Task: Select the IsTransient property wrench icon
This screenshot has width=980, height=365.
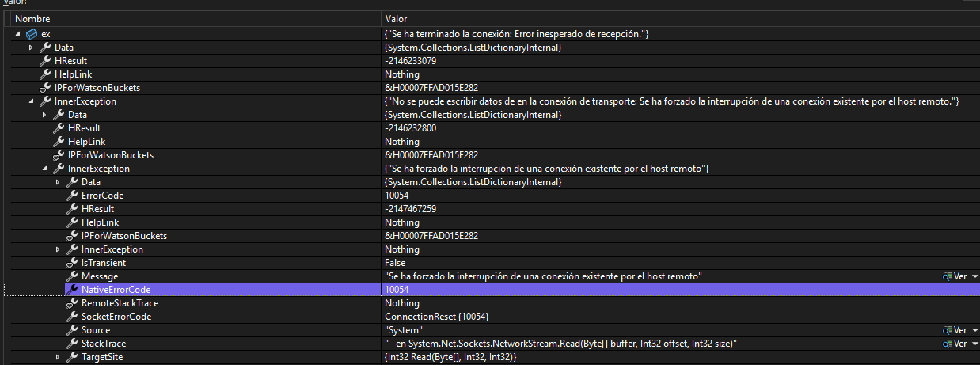Action: point(72,263)
